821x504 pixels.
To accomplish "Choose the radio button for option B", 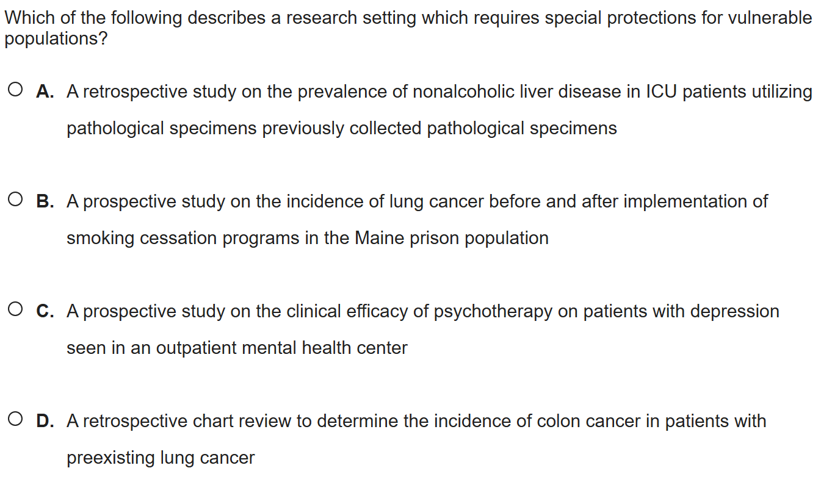I will click(x=16, y=201).
